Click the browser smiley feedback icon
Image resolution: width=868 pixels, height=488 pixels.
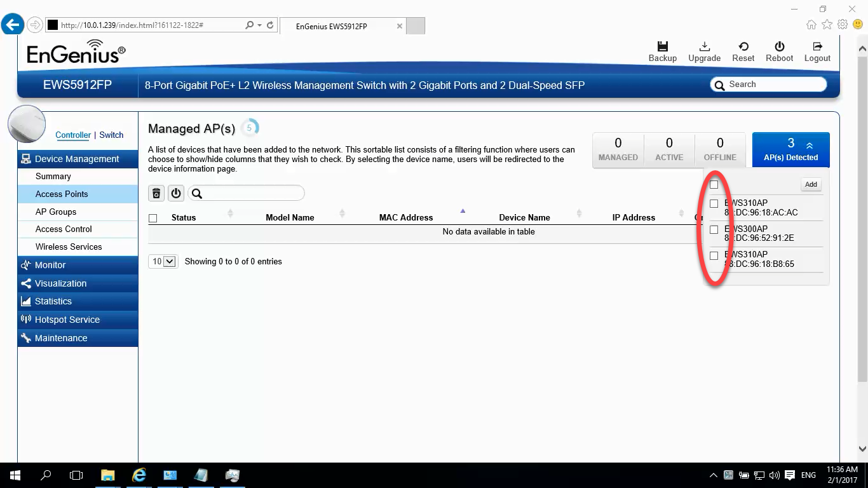pos(858,25)
